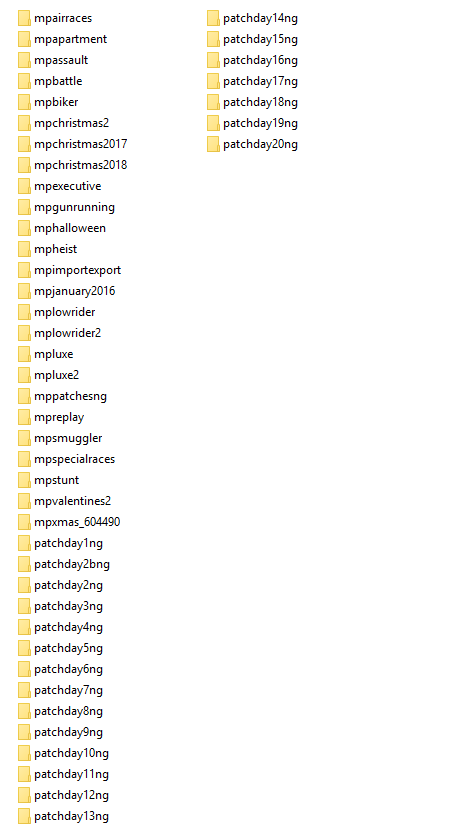Click the mppatchesng folder icon
459x833 pixels.
(24, 396)
